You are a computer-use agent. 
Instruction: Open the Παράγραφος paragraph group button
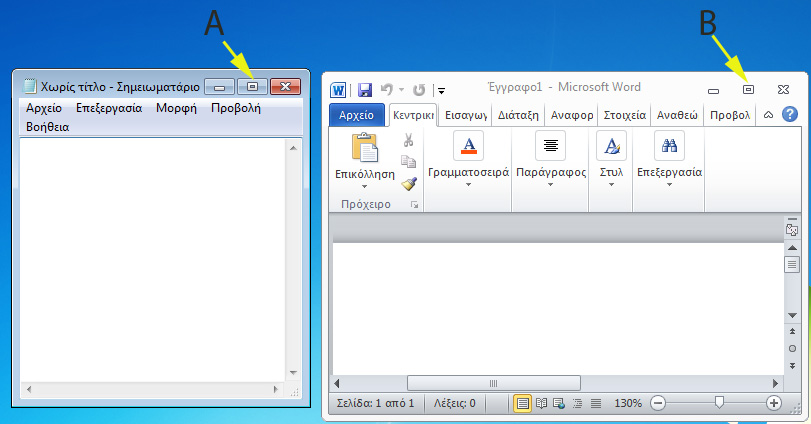pos(551,158)
